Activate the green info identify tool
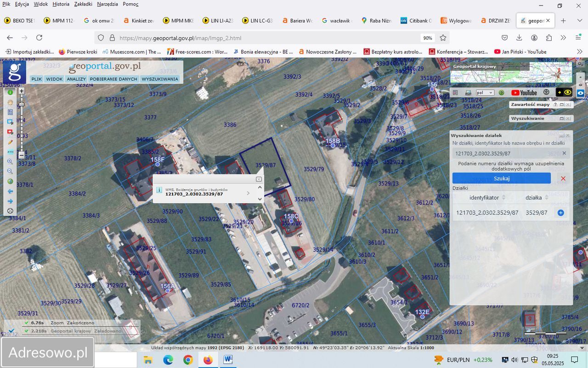Viewport: 588px width, 368px height. click(x=10, y=92)
